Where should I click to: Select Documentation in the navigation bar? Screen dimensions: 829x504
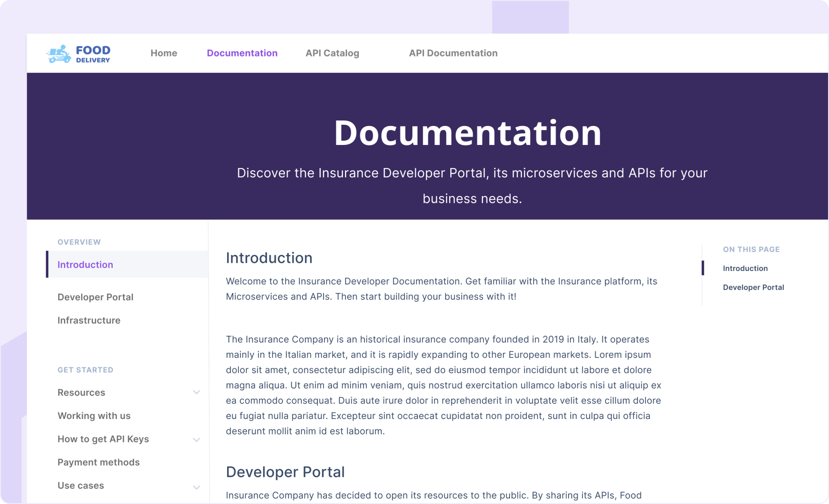242,53
